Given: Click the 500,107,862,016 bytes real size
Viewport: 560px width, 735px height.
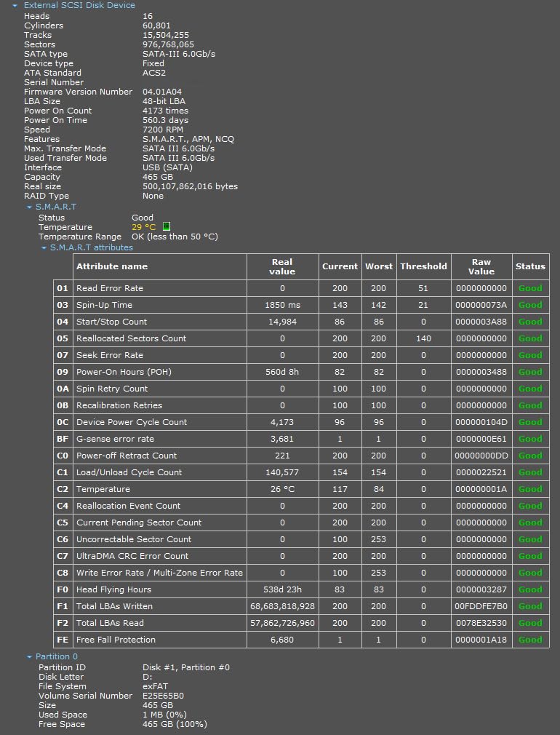Looking at the screenshot, I should tap(191, 186).
